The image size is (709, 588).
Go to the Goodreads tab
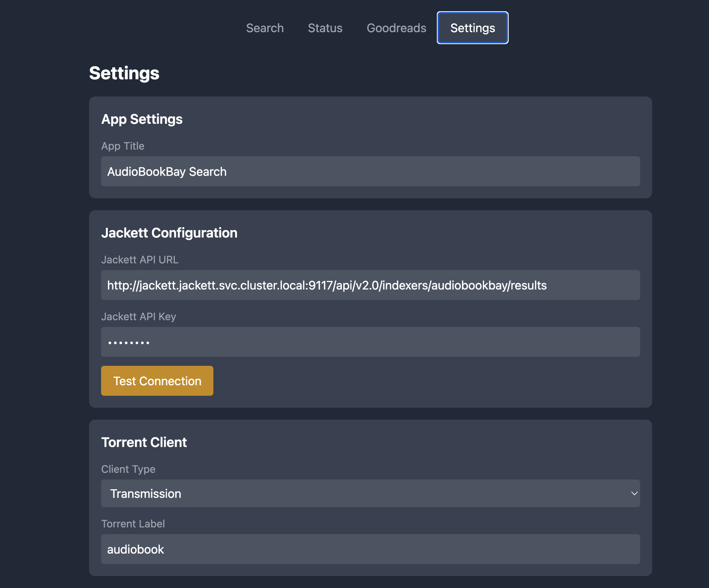point(396,28)
